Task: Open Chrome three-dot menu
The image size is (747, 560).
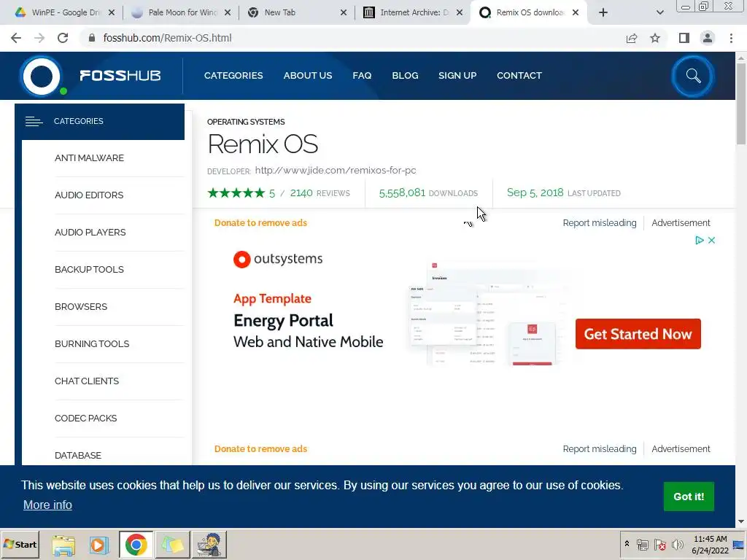Action: [731, 38]
